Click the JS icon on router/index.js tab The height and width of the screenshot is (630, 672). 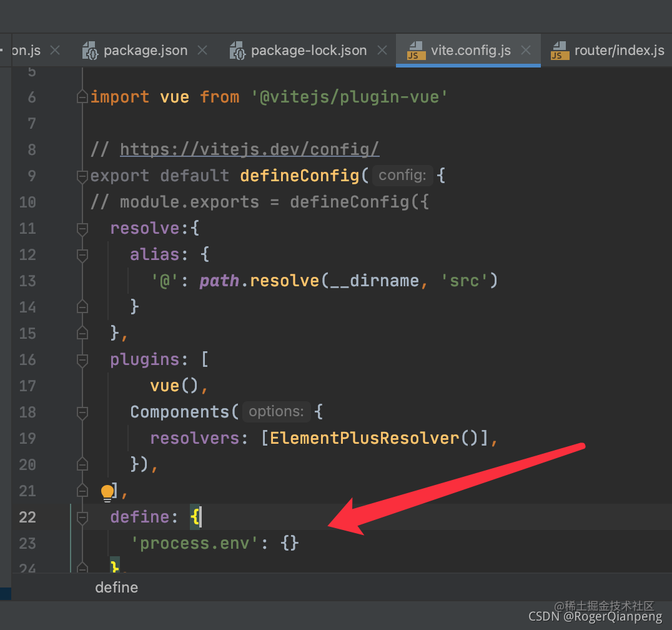559,50
